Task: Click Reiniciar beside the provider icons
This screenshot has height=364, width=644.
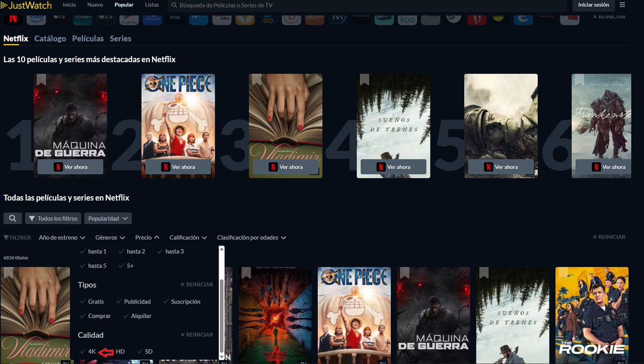Action: 609,17
